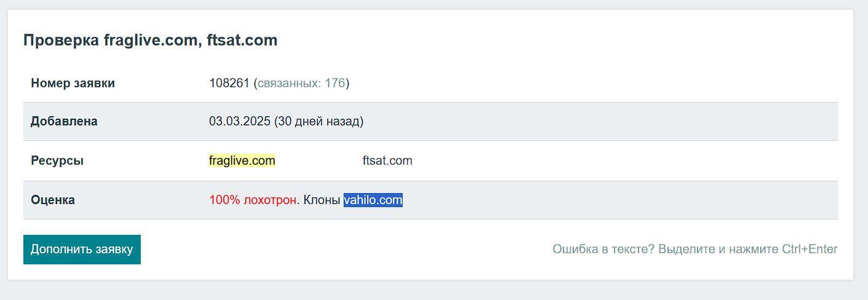Click the "Дополнить заявку" button
This screenshot has height=300, width=868.
pyautogui.click(x=82, y=250)
